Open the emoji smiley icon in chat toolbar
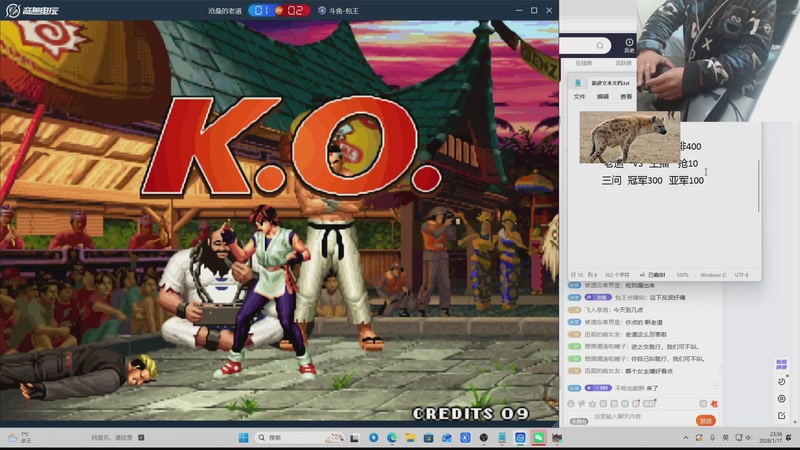Screen dimensions: 800x450 coord(571,404)
